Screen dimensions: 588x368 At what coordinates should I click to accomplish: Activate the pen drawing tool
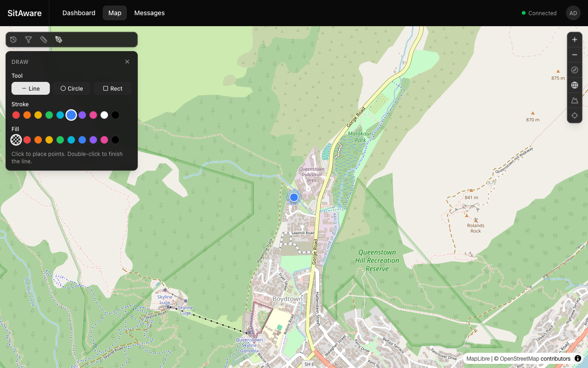click(x=59, y=39)
